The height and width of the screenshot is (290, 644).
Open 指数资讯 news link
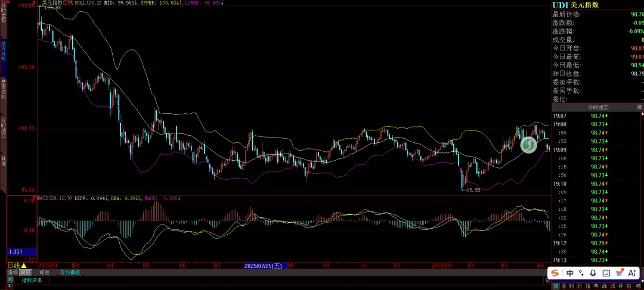tap(32, 280)
